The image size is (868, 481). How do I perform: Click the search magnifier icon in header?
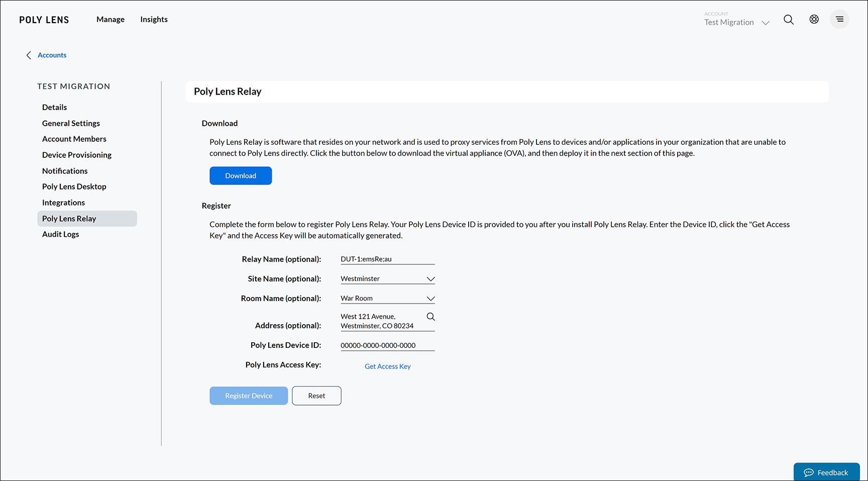tap(789, 20)
